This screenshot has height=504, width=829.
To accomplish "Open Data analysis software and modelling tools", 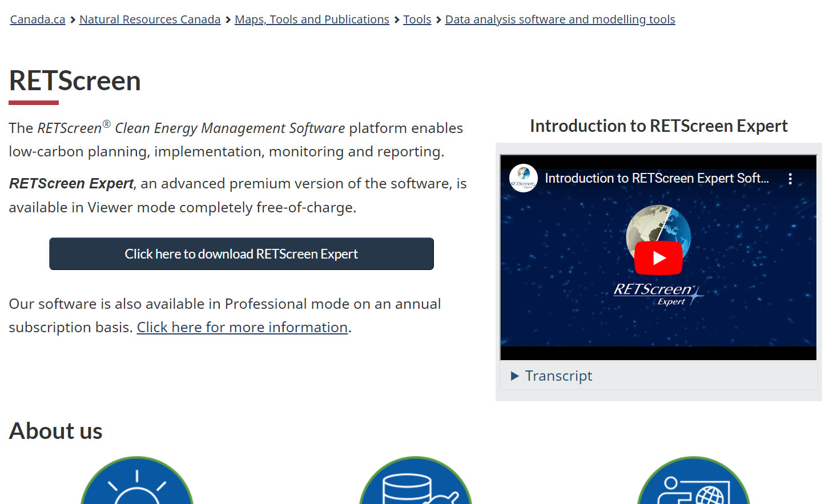I will (x=560, y=19).
